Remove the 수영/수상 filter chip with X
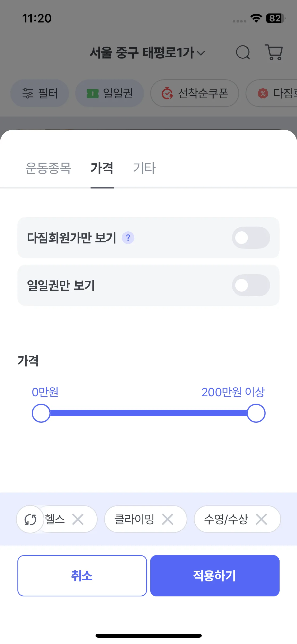This screenshot has height=644, width=297. pos(261,519)
